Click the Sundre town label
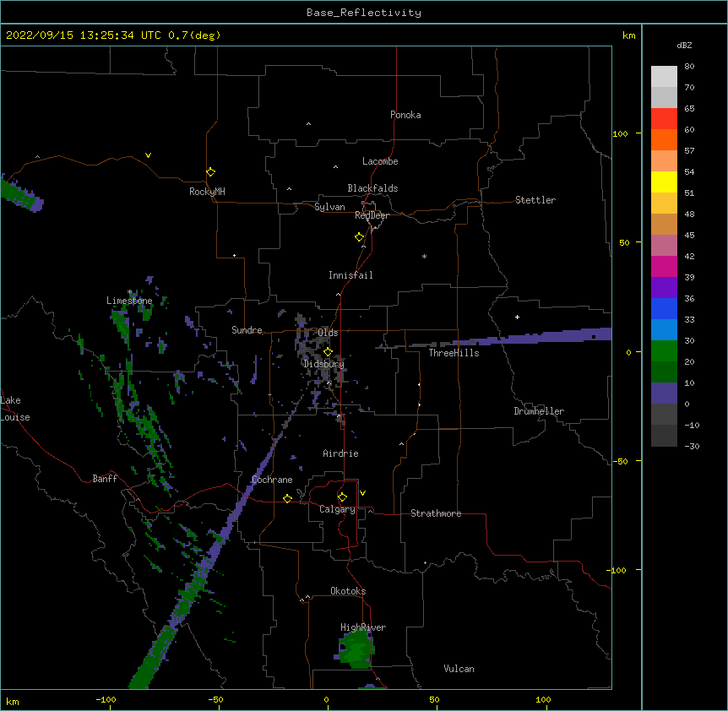Viewport: 728px width, 711px height. [x=247, y=330]
